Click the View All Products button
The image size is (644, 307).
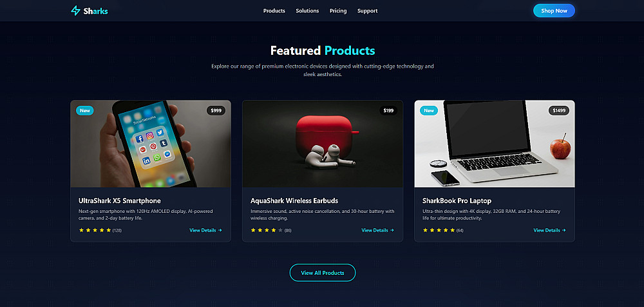(x=323, y=273)
